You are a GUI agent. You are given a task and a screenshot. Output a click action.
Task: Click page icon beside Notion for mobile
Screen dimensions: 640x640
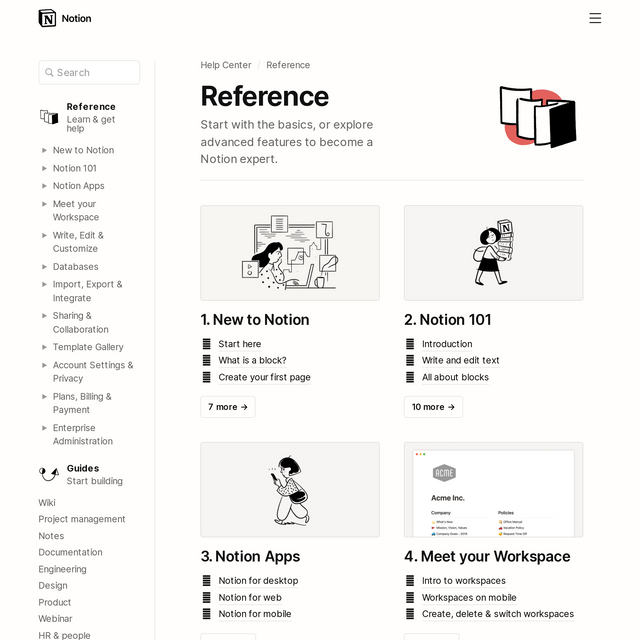pyautogui.click(x=207, y=614)
